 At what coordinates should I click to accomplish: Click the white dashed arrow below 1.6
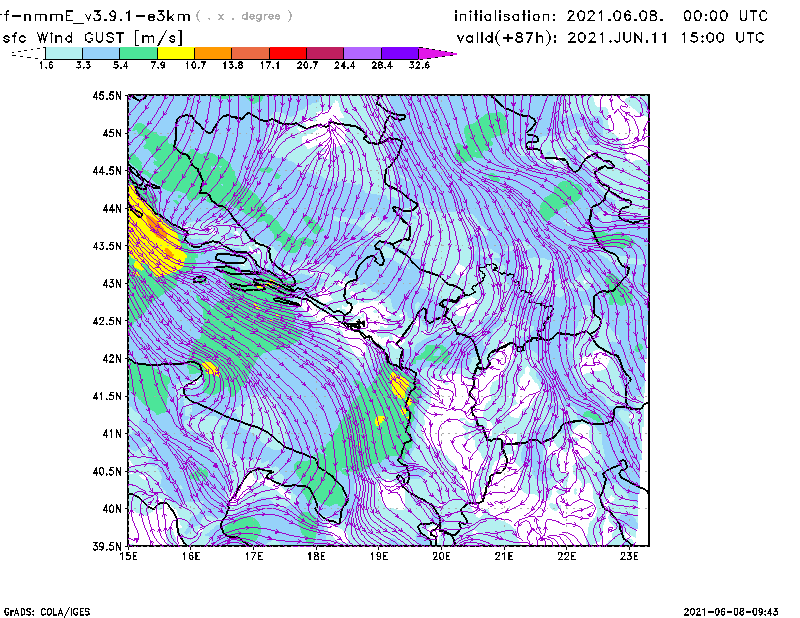pyautogui.click(x=28, y=53)
